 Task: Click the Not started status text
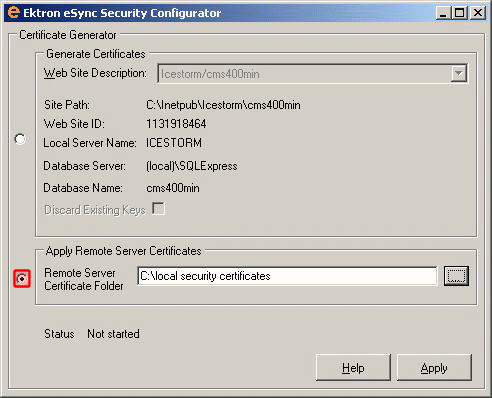(x=113, y=334)
